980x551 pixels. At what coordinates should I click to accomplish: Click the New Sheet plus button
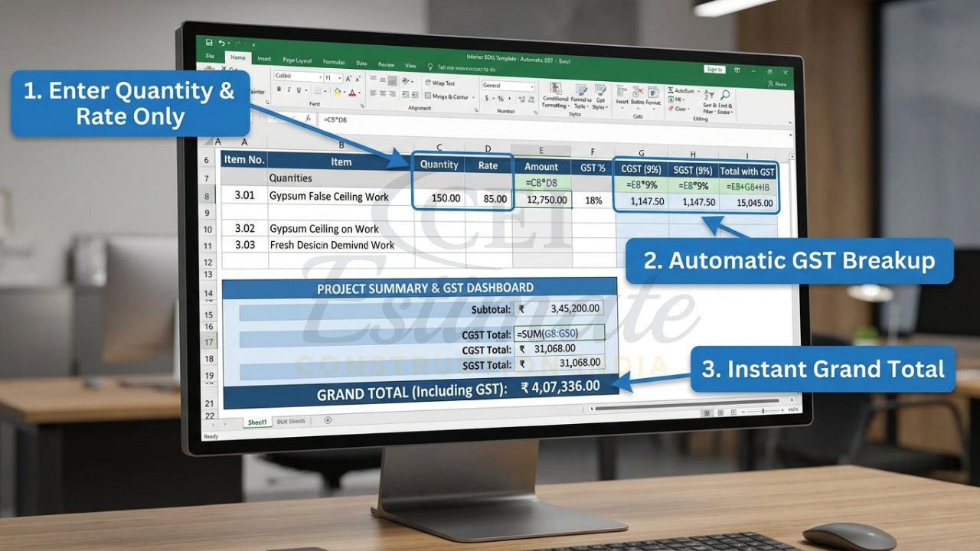click(328, 420)
